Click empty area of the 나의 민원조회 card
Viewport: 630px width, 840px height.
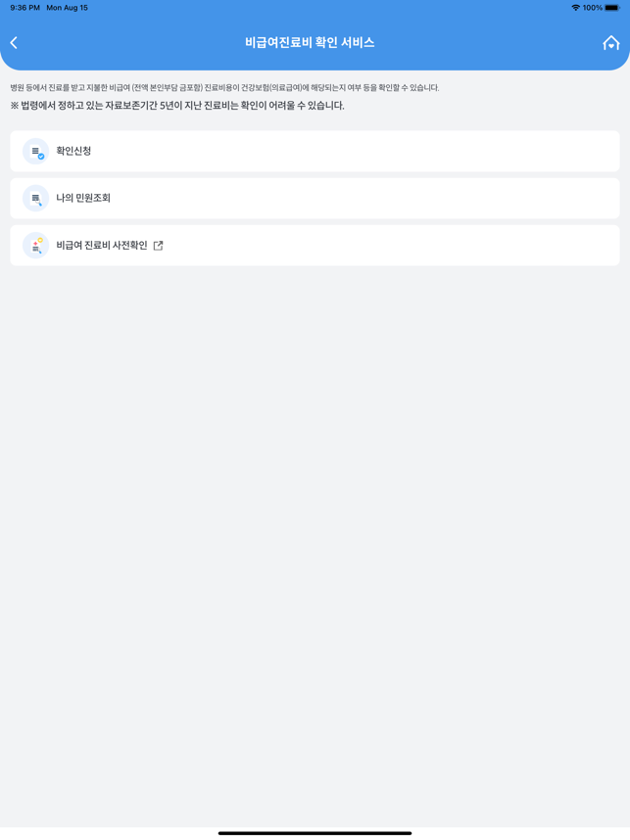[x=364, y=198]
